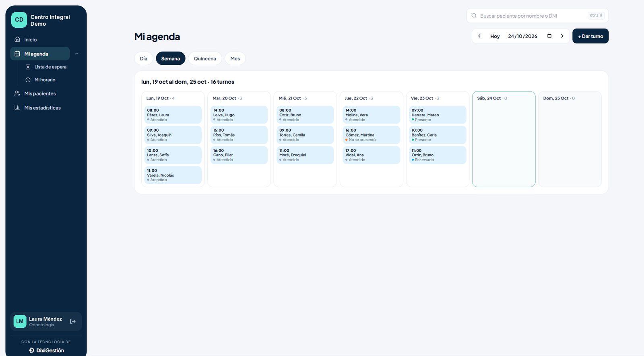Open the 14:00 Molina, Vera appointment
644x356 pixels.
[x=372, y=115]
